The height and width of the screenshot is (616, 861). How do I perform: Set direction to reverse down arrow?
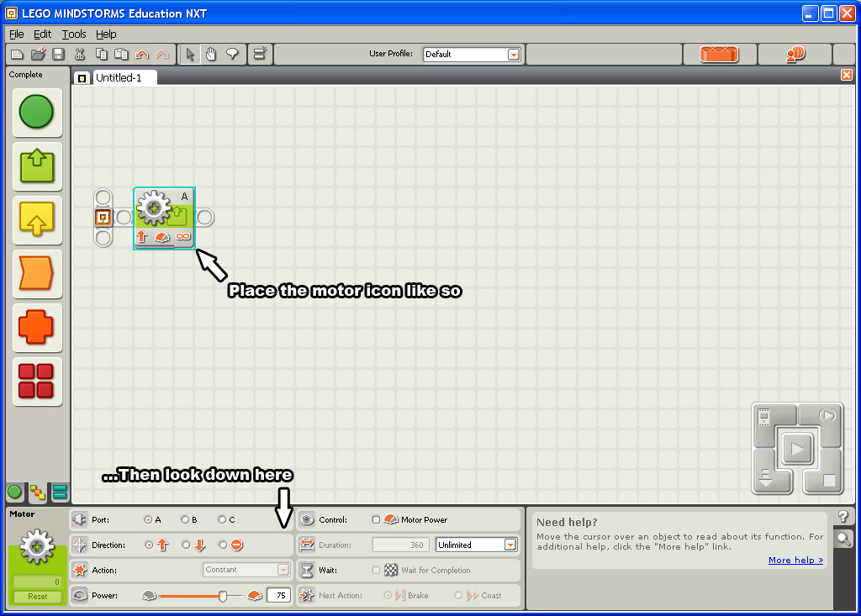[x=186, y=545]
